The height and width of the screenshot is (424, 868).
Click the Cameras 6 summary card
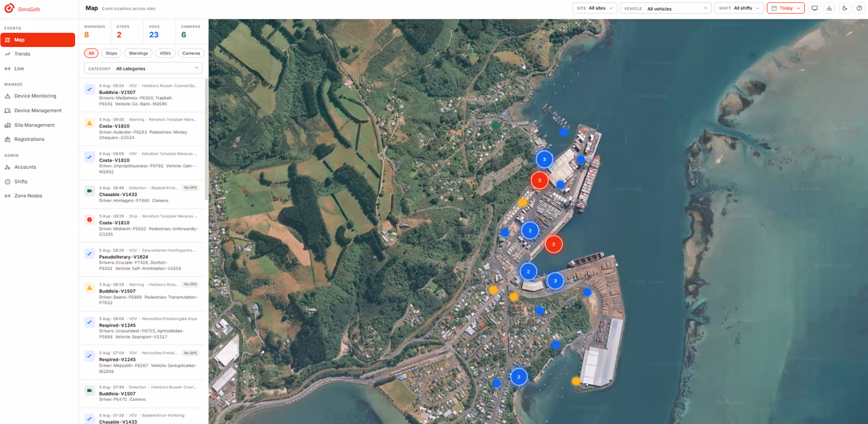[x=191, y=32]
